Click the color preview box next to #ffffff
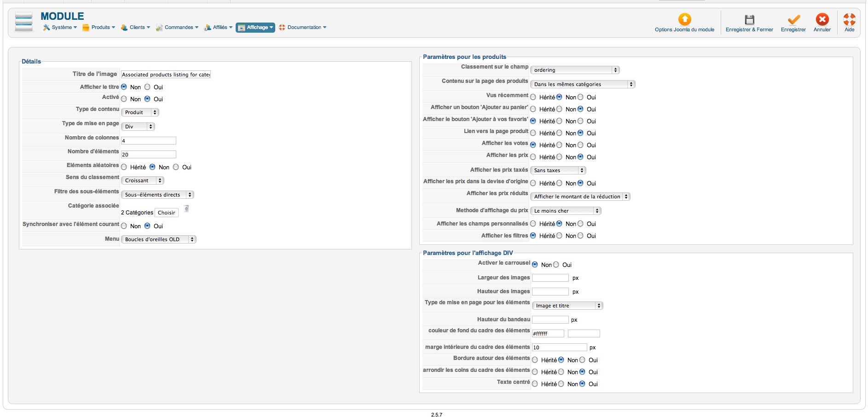This screenshot has width=868, height=417. [x=584, y=334]
